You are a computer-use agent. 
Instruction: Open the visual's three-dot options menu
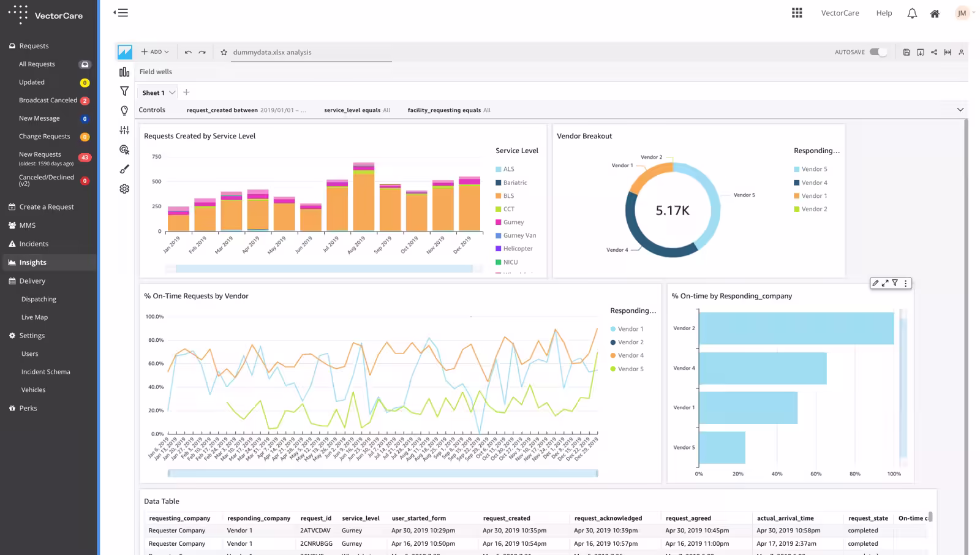pos(905,283)
